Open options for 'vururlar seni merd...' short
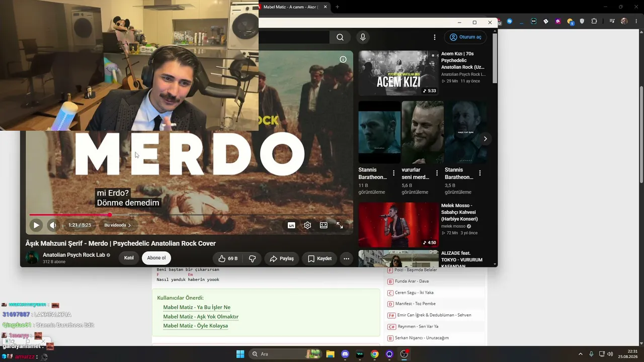Screen dimensions: 644x362 click(437, 173)
